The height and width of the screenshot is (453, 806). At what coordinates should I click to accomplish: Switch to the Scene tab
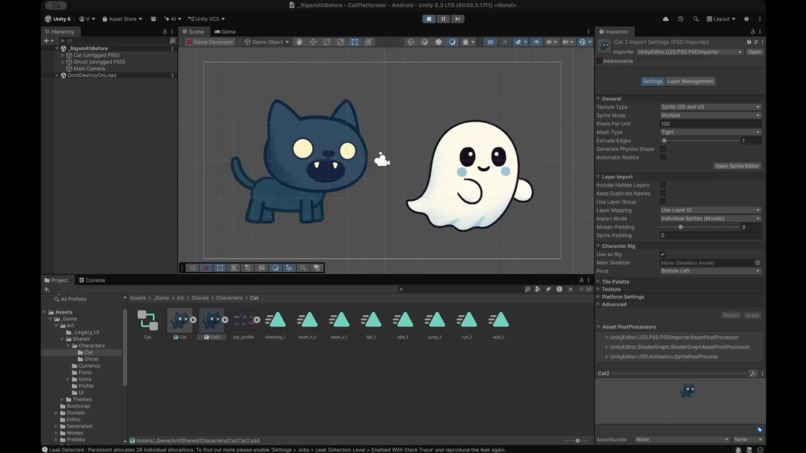[193, 32]
